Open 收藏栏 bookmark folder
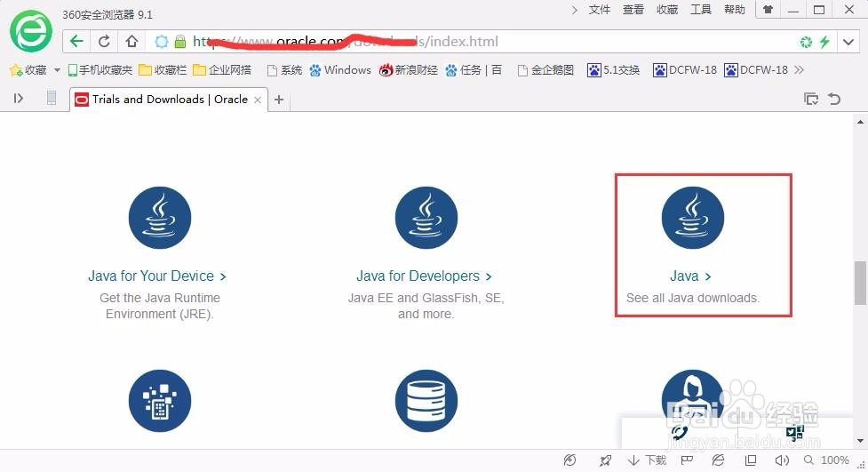Screen dimensions: 868x472 163,70
